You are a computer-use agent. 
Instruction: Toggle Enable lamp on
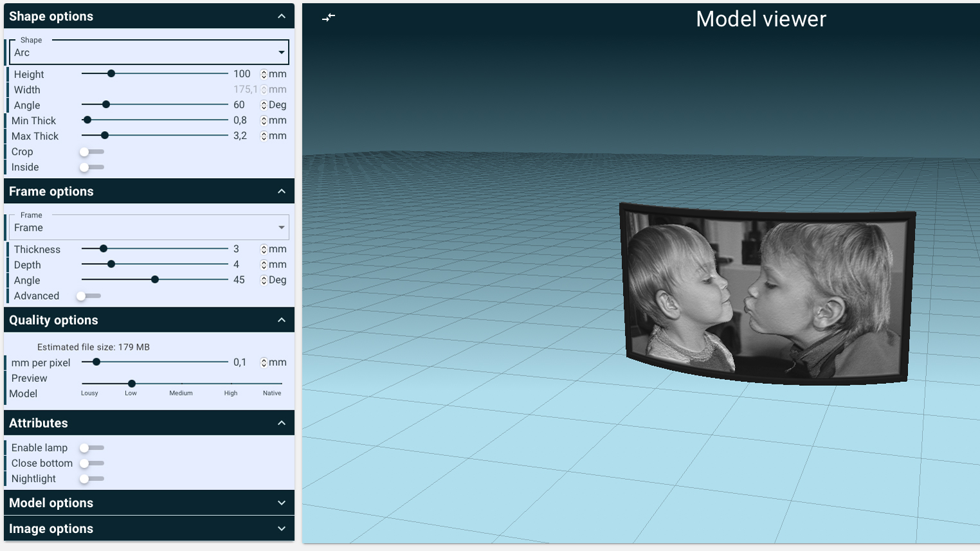pos(91,447)
